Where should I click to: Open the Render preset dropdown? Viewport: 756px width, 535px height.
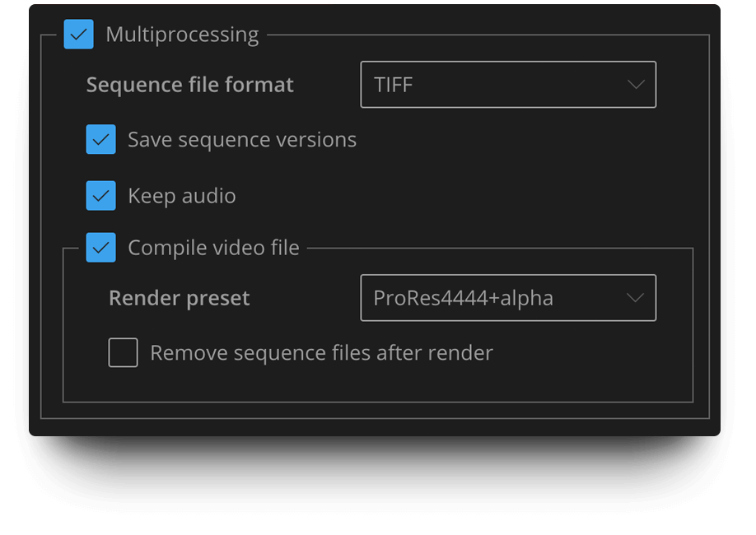pyautogui.click(x=508, y=298)
